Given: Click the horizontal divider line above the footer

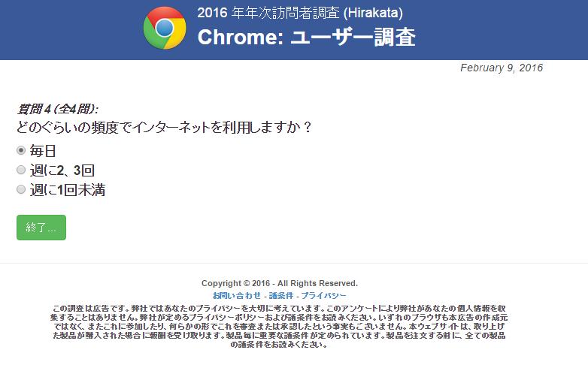Looking at the screenshot, I should click(294, 264).
